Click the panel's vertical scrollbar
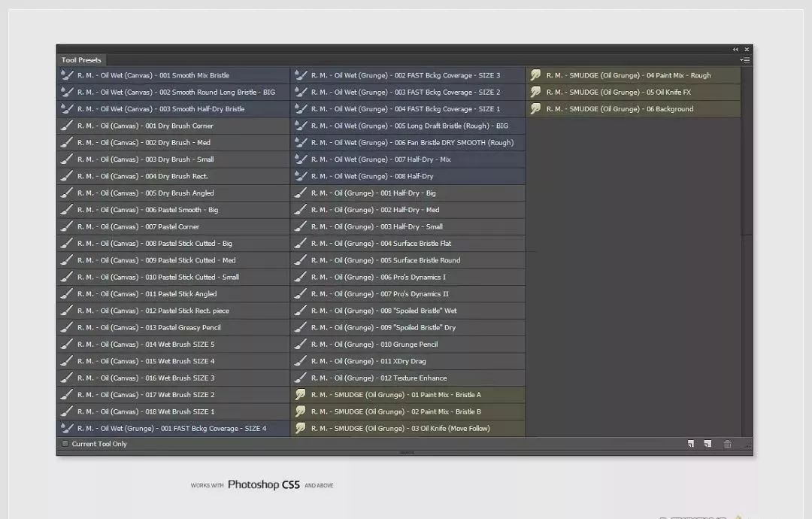The height and width of the screenshot is (519, 812). [x=747, y=150]
